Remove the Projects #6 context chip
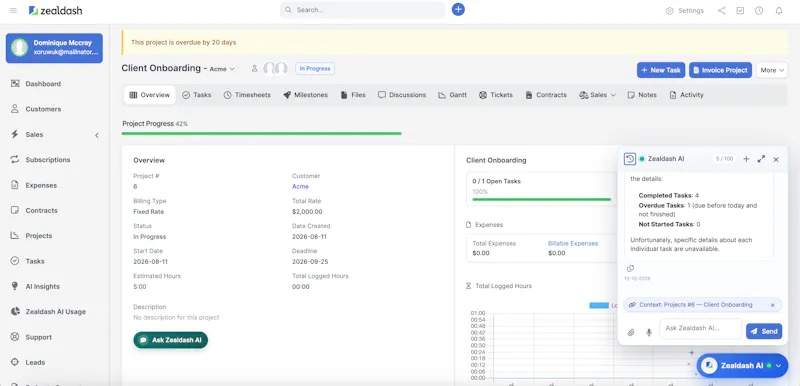800x386 pixels. pyautogui.click(x=772, y=305)
